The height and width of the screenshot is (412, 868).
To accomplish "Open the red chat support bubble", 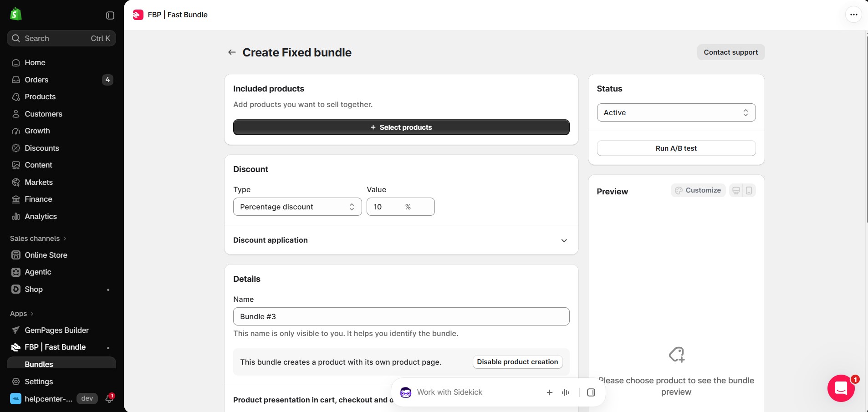I will 841,388.
